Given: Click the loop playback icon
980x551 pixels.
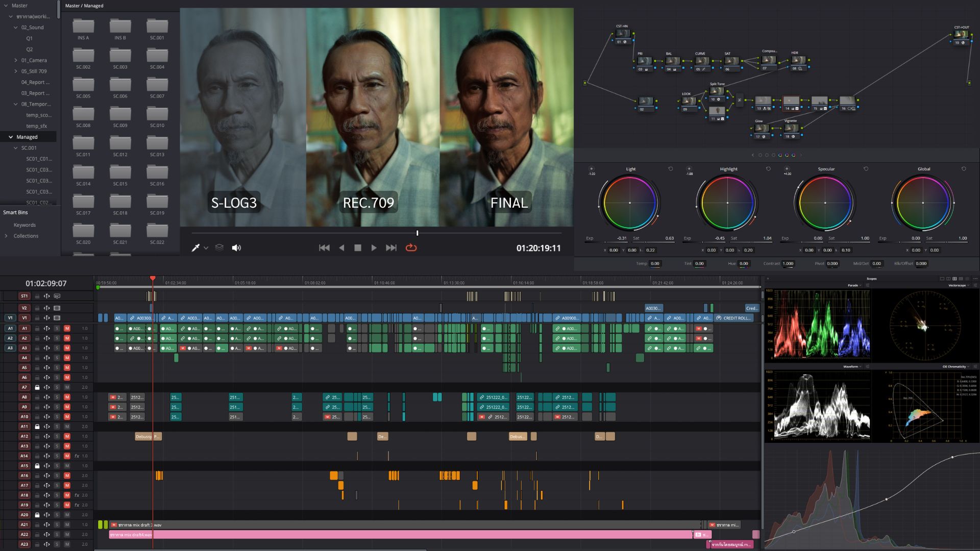Looking at the screenshot, I should 411,247.
